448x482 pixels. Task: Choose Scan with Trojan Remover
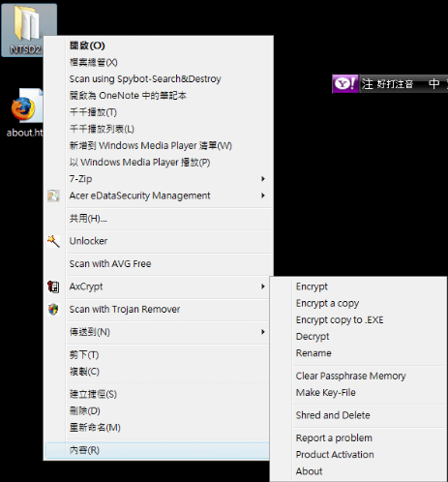tap(159, 309)
